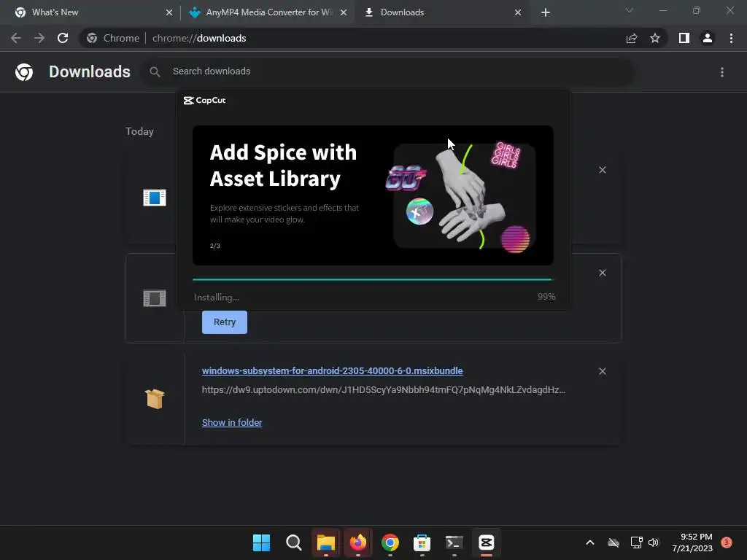Open the Downloads page more actions menu
This screenshot has height=560, width=747.
(x=722, y=72)
